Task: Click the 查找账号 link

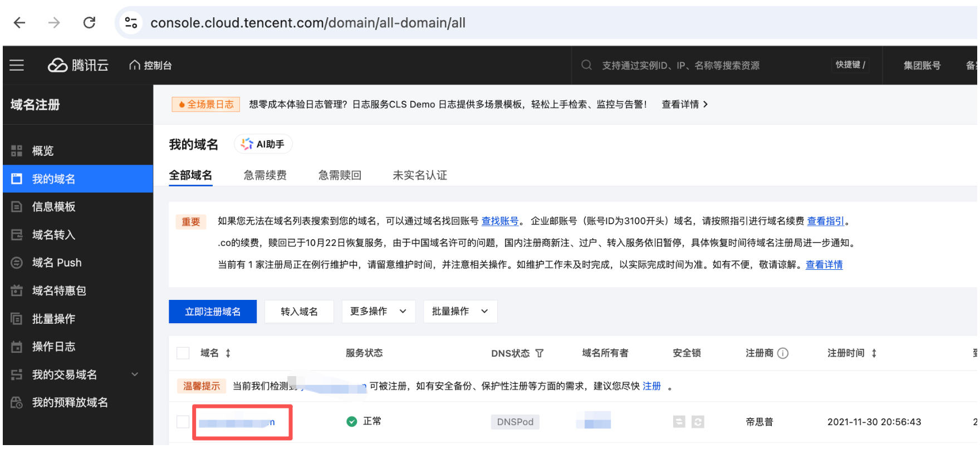Action: (x=499, y=221)
